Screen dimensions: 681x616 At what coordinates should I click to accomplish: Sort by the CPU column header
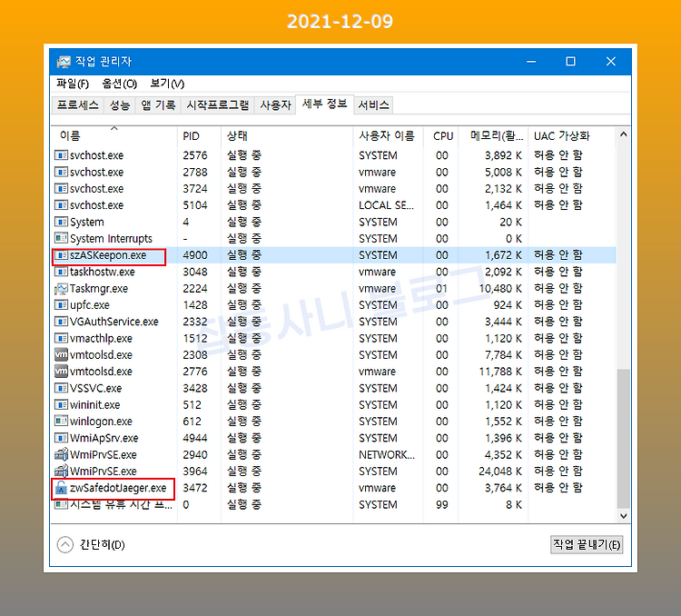pos(440,136)
